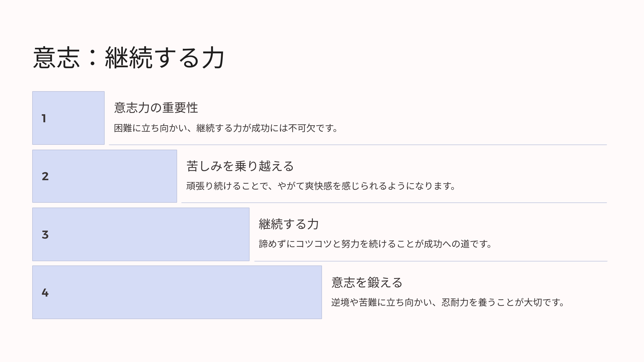The height and width of the screenshot is (362, 644).
Task: Click the step 3 heading 継続する力
Action: pyautogui.click(x=289, y=224)
